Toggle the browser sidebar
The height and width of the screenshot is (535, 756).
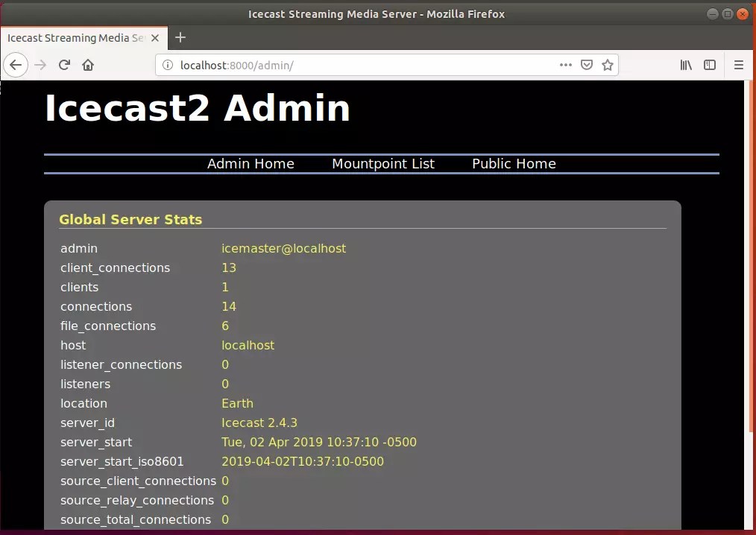[709, 65]
